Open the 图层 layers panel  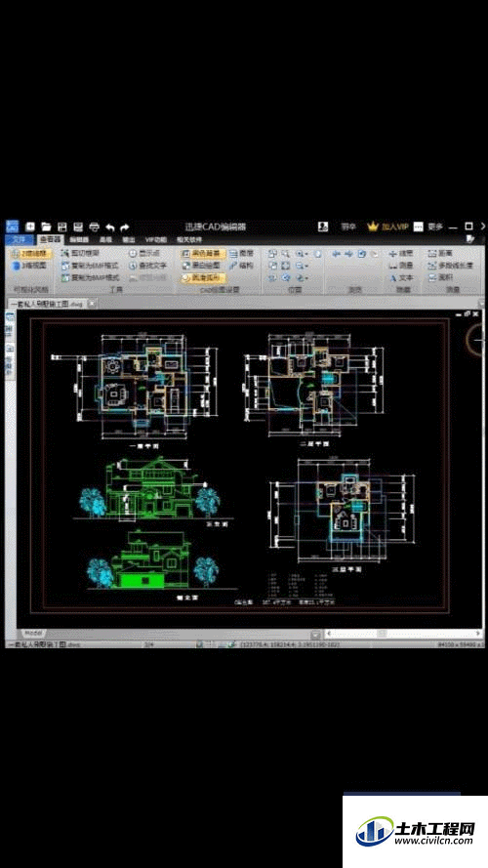pos(241,253)
